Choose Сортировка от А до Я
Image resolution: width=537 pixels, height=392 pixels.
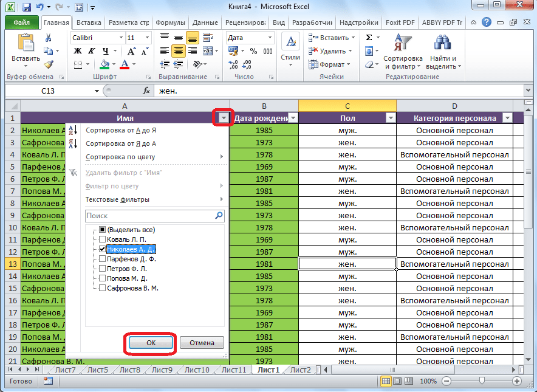[x=120, y=130]
